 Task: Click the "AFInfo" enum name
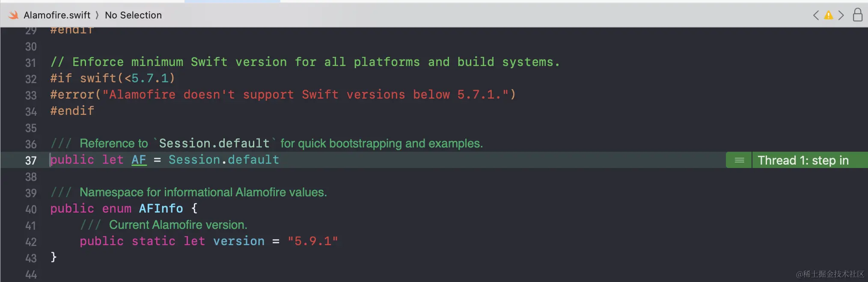161,209
